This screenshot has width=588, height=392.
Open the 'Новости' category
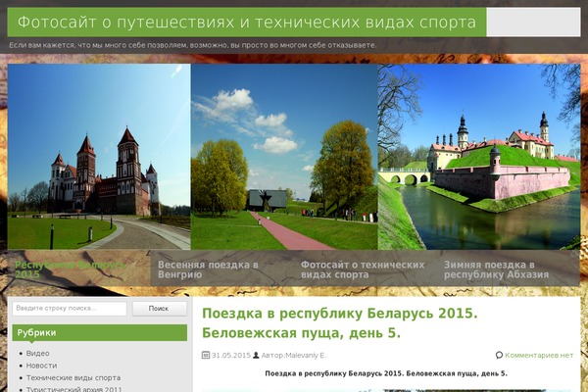pos(41,366)
